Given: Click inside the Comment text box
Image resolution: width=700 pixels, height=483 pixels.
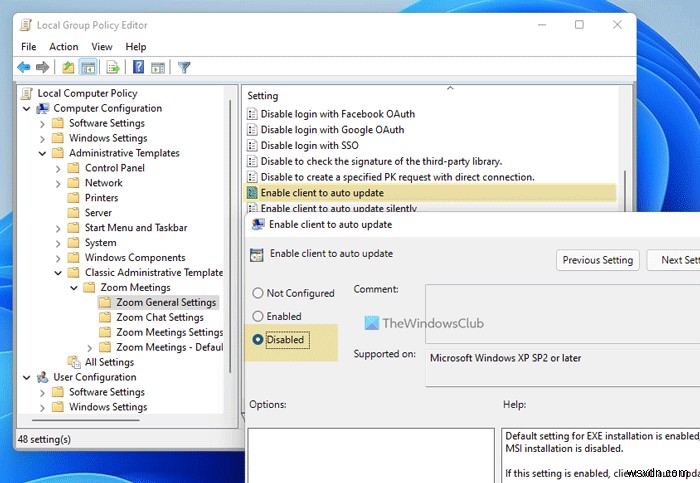Looking at the screenshot, I should pyautogui.click(x=562, y=313).
